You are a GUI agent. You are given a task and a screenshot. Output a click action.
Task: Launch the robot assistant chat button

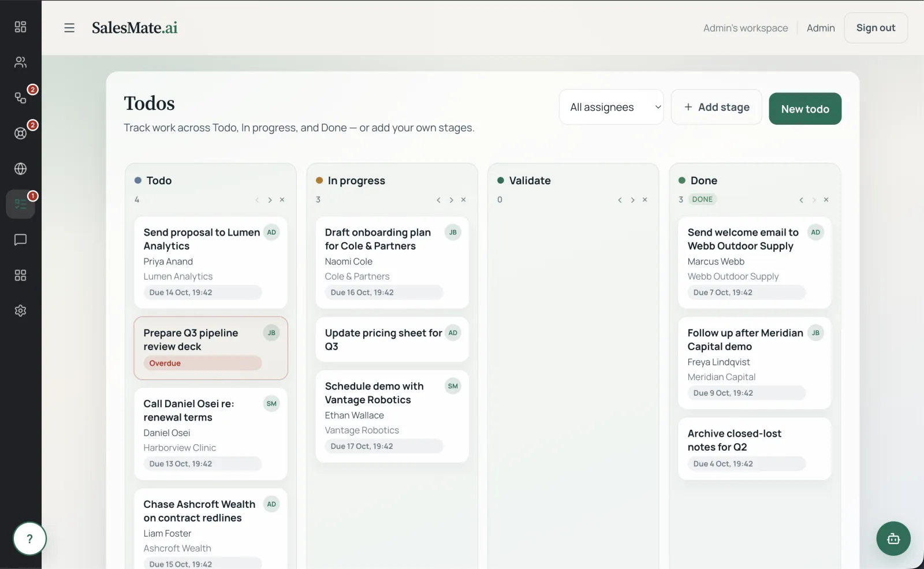[x=893, y=539]
